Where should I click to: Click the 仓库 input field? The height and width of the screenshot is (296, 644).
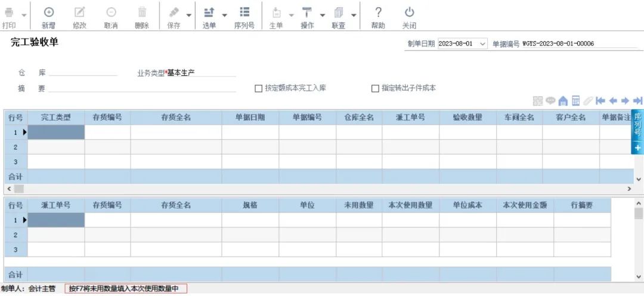83,73
